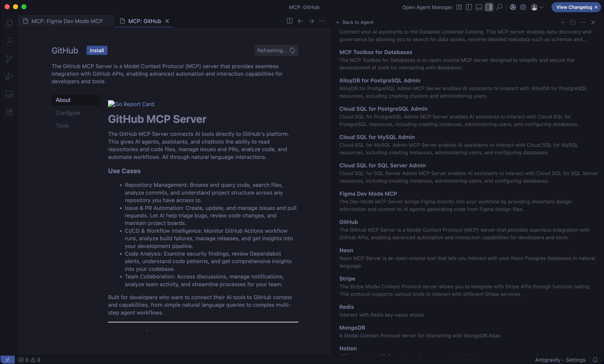Open agent panel more options menu
Screen dimensions: 604x364
point(583,22)
